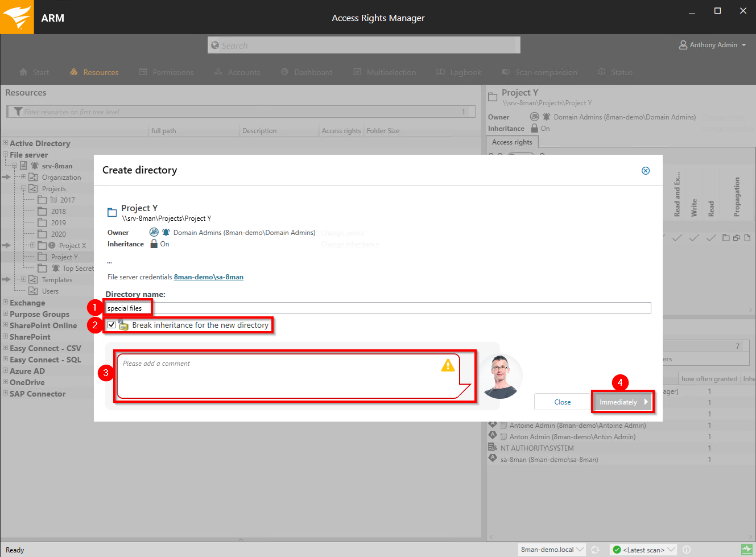Expand the Active Directory tree node
756x557 pixels.
point(5,143)
